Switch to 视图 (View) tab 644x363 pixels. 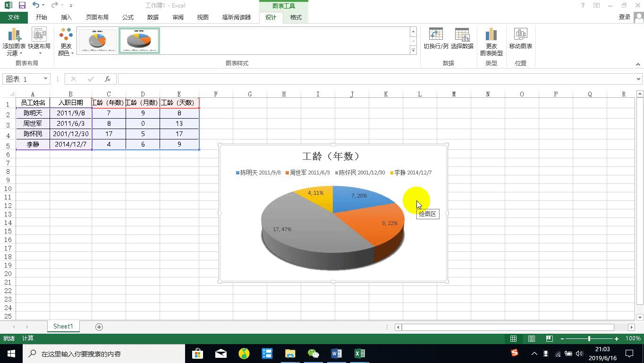coord(203,17)
